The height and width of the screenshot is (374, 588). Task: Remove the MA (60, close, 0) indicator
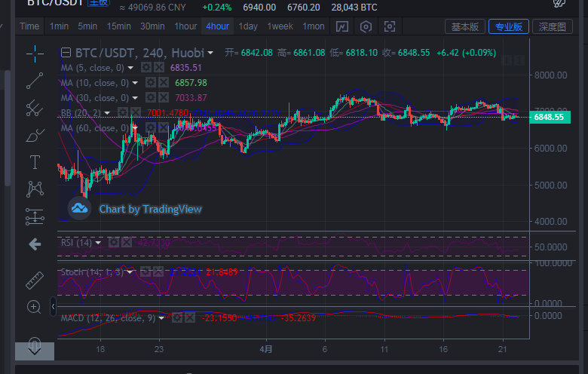click(164, 127)
